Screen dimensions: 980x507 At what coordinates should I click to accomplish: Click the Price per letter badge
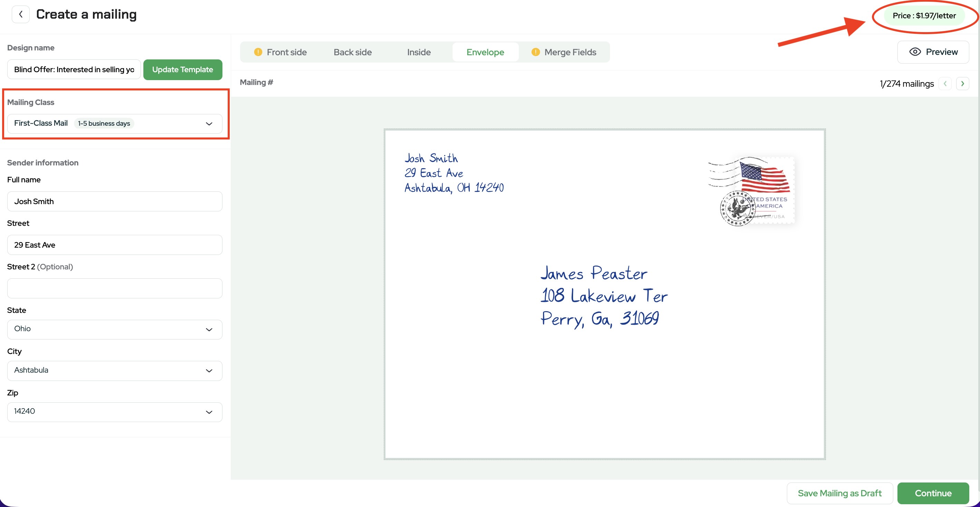coord(924,16)
